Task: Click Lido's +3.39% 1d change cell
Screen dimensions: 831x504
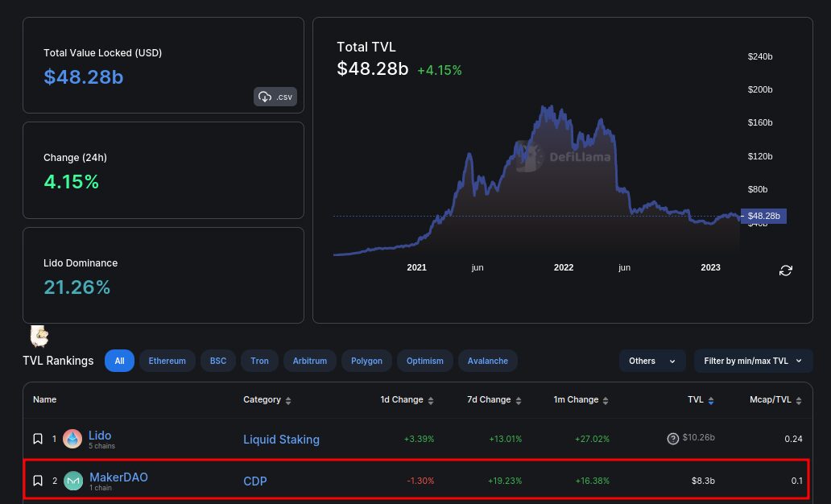Action: [x=419, y=439]
